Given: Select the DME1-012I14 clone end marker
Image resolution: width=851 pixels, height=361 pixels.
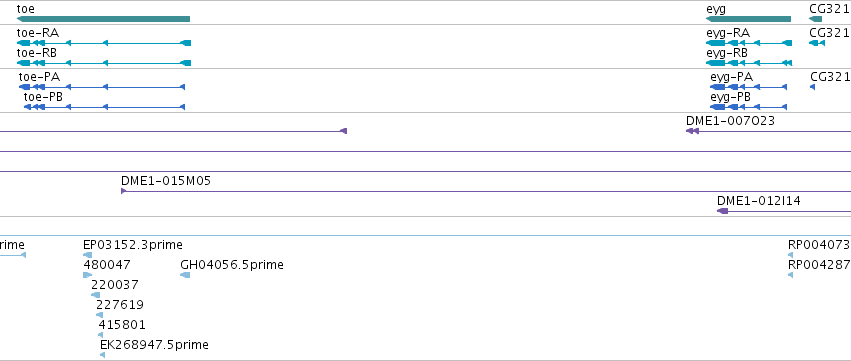Looking at the screenshot, I should click(x=722, y=211).
